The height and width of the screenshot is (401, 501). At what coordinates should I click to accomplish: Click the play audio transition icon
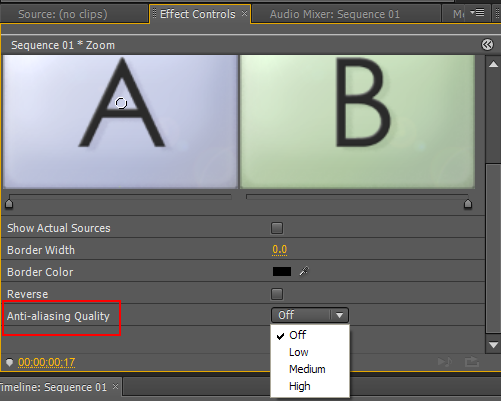coord(445,362)
